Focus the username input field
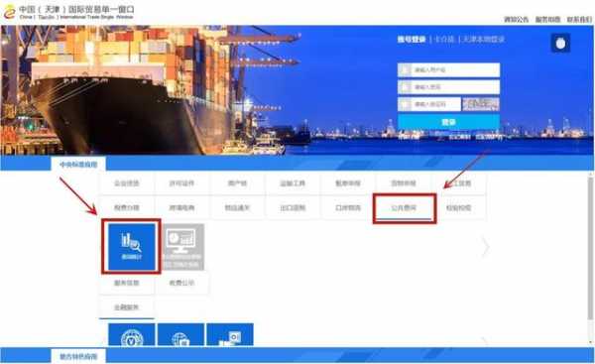Viewport: 595px width, 364px height. (448, 69)
